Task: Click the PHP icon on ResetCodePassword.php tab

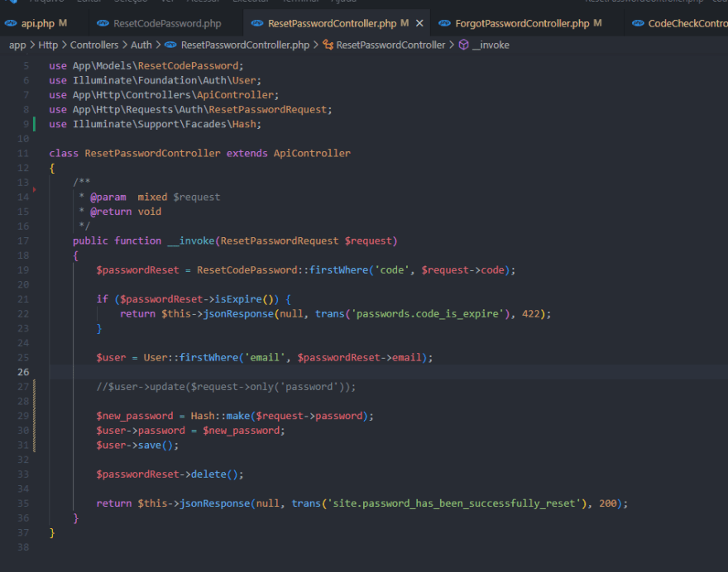Action: tap(103, 23)
